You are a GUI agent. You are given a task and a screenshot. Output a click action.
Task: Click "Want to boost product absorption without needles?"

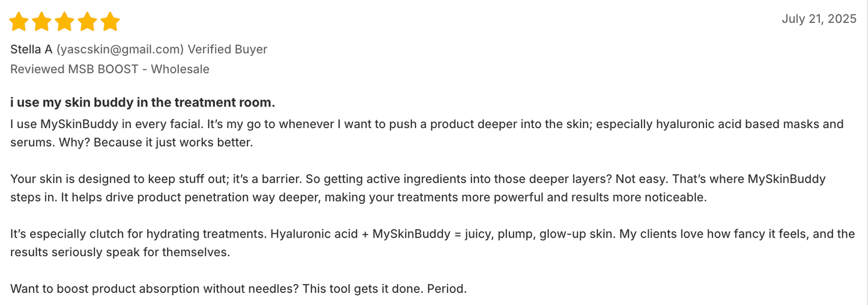pos(154,289)
